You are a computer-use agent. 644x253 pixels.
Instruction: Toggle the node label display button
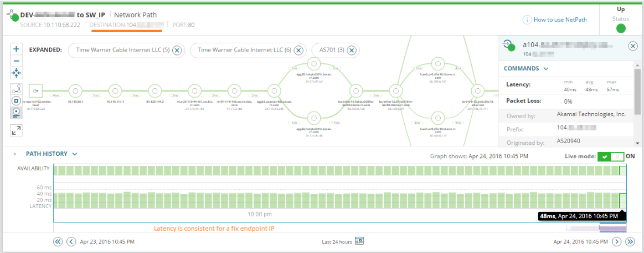coord(17,112)
